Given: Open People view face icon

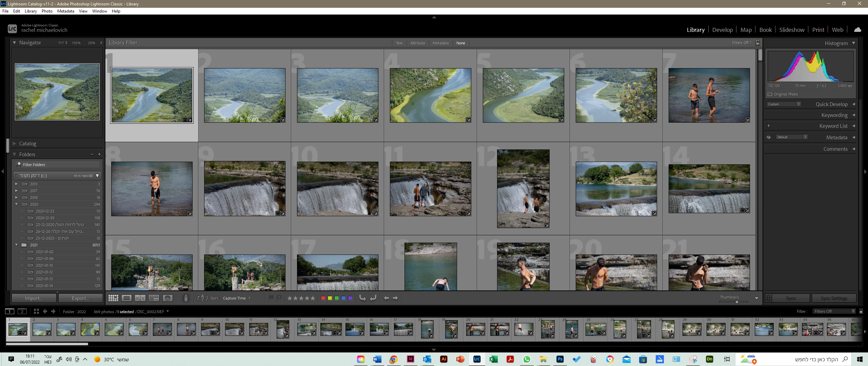Looking at the screenshot, I should pos(167,298).
